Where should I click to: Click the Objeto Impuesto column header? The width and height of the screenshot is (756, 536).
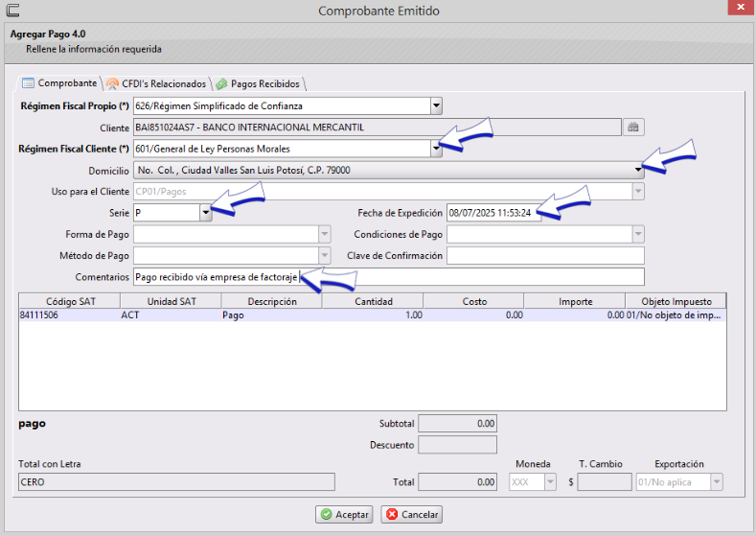[676, 301]
